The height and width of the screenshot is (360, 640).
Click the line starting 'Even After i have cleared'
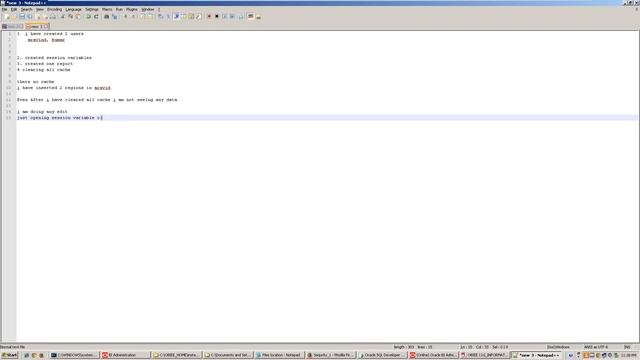pyautogui.click(x=97, y=100)
